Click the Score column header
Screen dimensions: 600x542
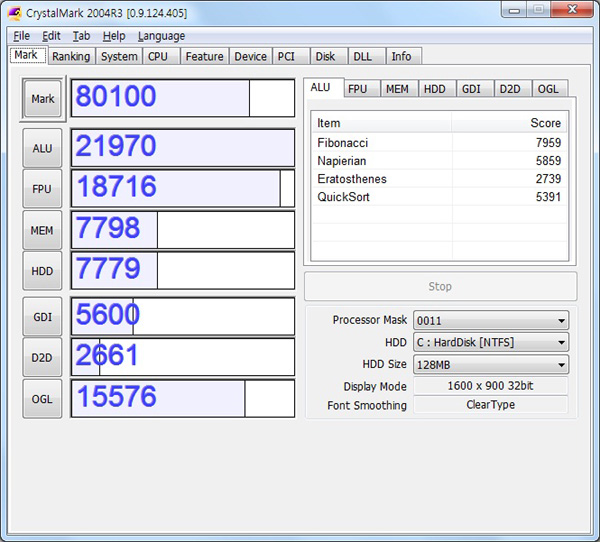509,123
